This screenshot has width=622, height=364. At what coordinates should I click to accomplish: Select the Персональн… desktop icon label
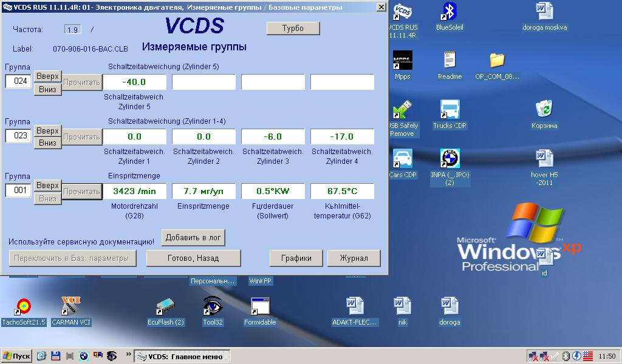[x=213, y=281]
